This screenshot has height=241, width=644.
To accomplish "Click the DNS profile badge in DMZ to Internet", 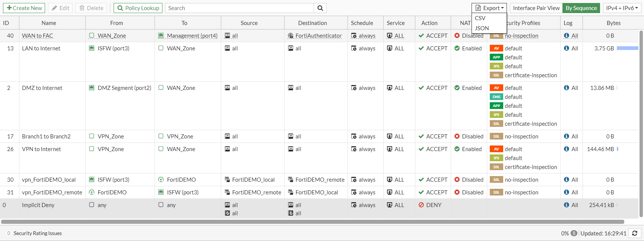I will (x=496, y=97).
